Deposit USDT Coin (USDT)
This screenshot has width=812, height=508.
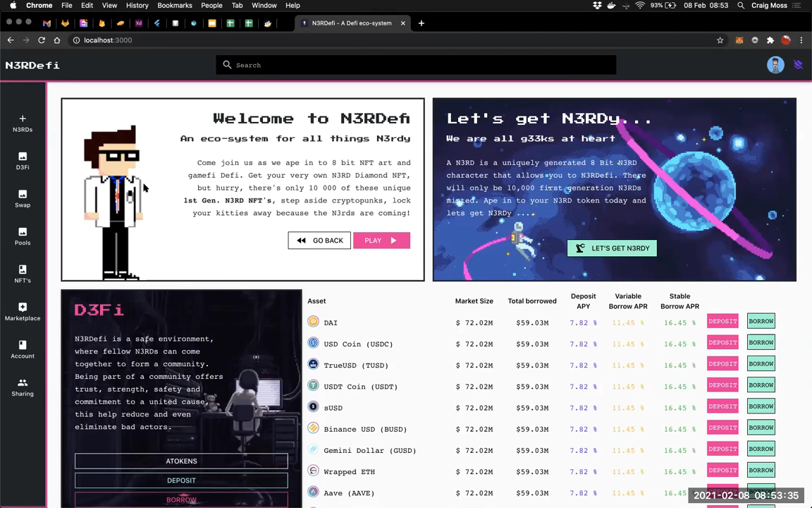coord(723,385)
